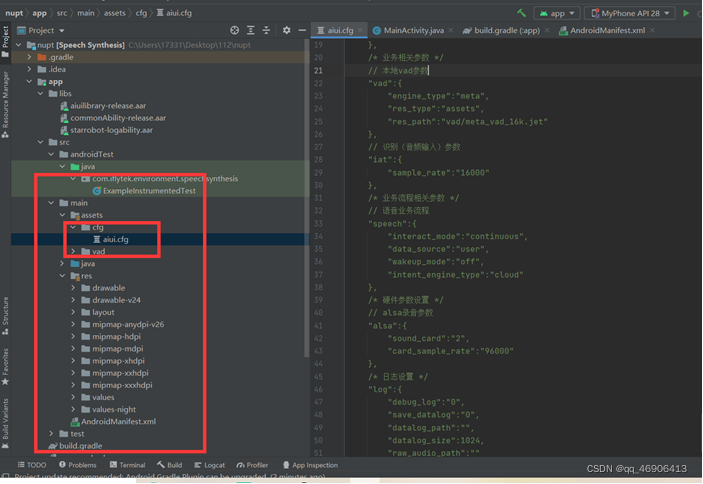
Task: Toggle the Build Variants side tab
Action: pyautogui.click(x=5, y=424)
